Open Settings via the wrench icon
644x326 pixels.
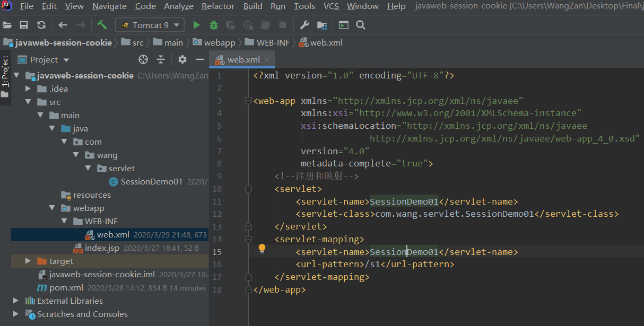coord(304,25)
